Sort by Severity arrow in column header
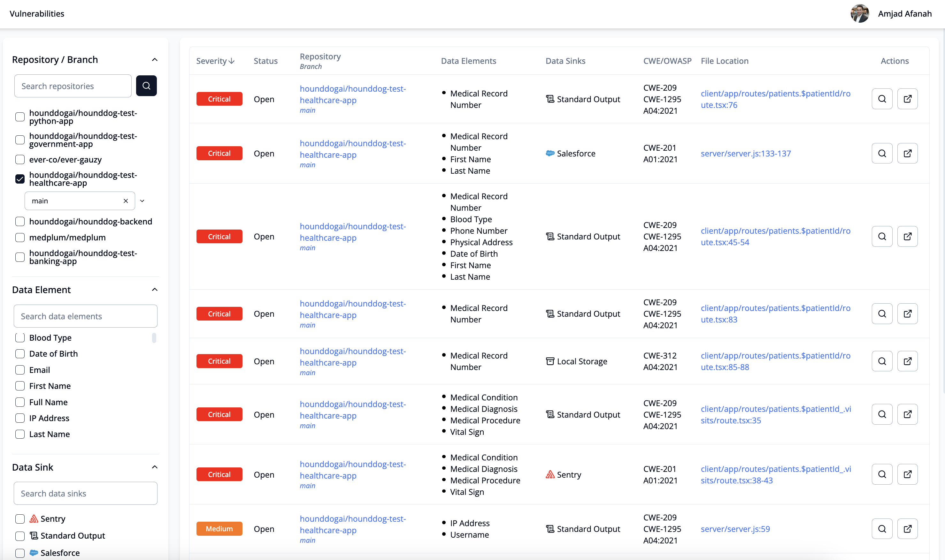Screen dimensions: 945x560 pyautogui.click(x=232, y=61)
